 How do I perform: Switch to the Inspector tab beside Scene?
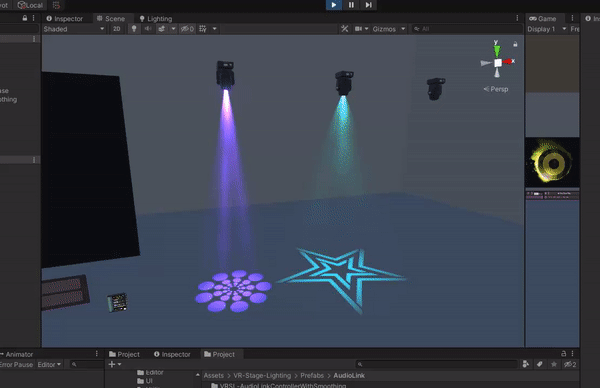click(x=64, y=19)
